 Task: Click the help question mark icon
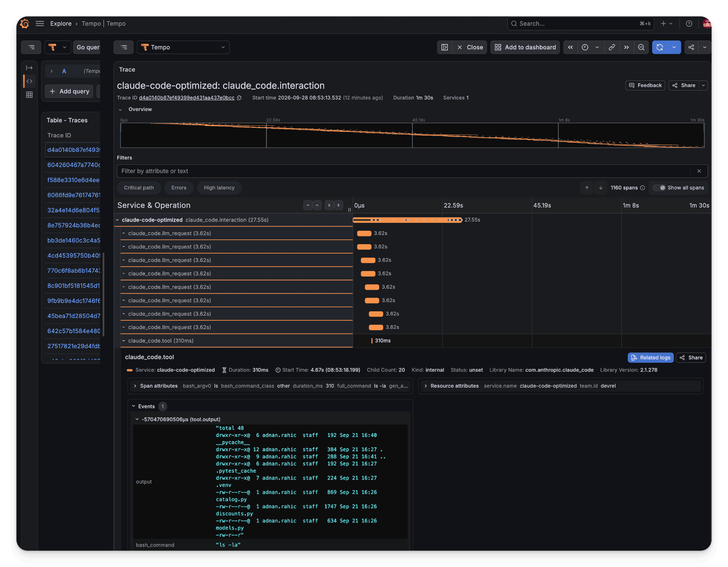689,23
